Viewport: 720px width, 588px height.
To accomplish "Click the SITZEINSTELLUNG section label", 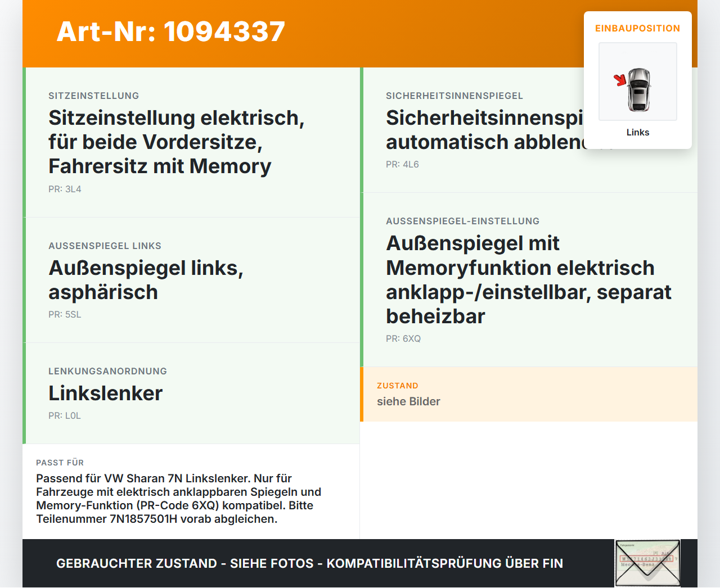I will [93, 96].
